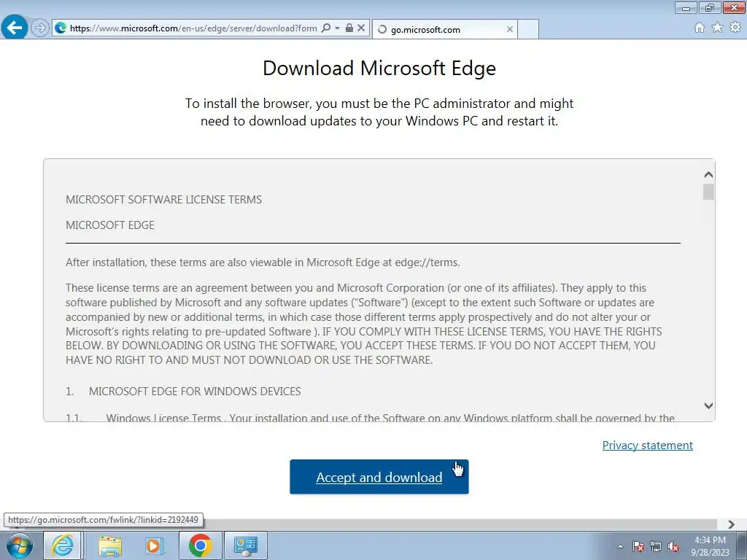Open Windows Explorer from the taskbar
Screen dimensions: 747x560
110,545
